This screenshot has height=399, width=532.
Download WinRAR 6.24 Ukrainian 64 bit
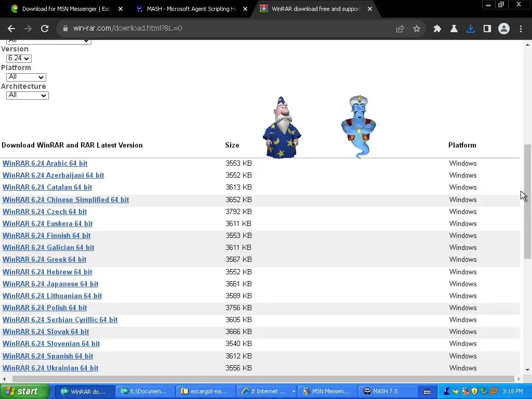point(50,368)
